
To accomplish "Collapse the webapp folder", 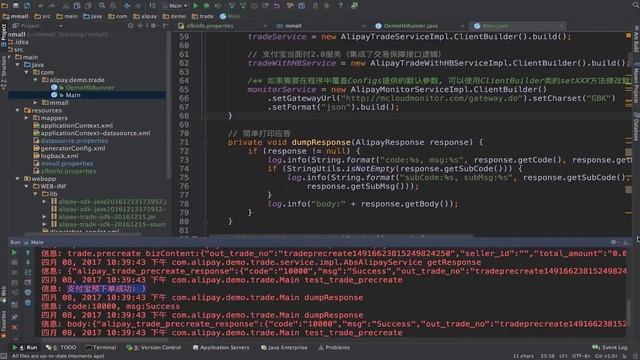I will pos(18,179).
